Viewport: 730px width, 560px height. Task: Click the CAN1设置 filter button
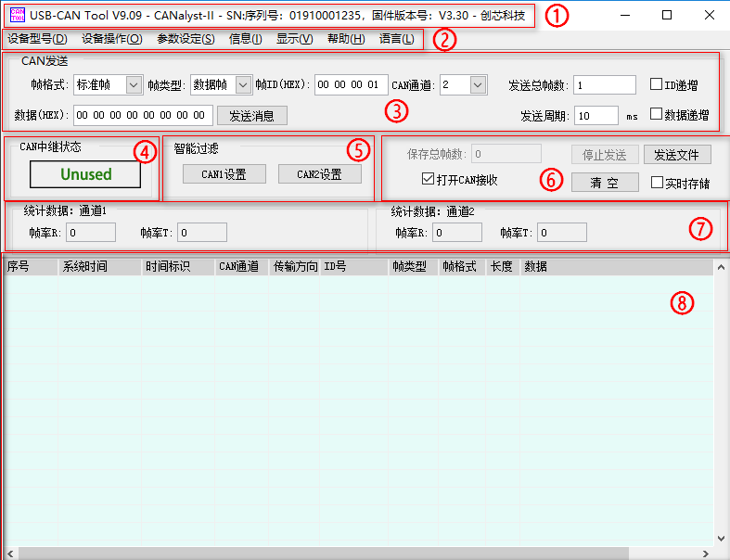point(224,174)
